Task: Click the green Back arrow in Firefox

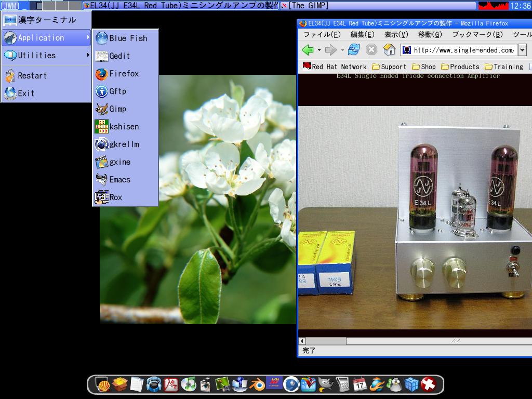Action: 307,50
